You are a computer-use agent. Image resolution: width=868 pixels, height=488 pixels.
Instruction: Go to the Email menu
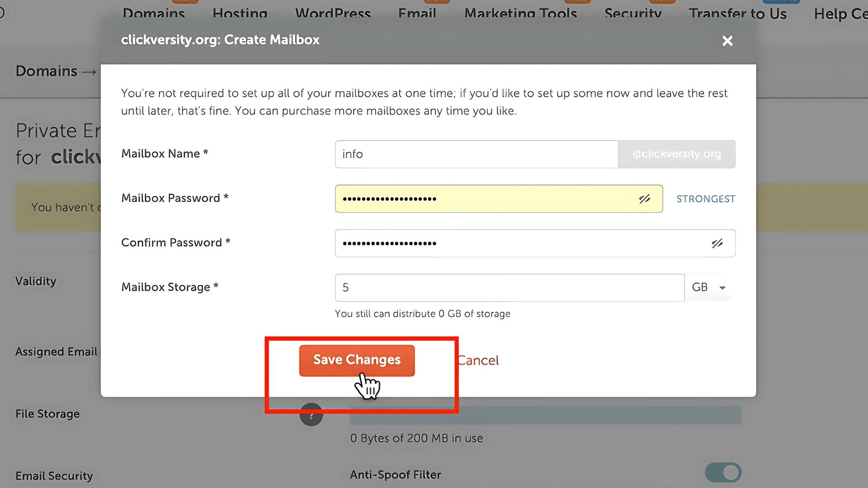coord(417,13)
